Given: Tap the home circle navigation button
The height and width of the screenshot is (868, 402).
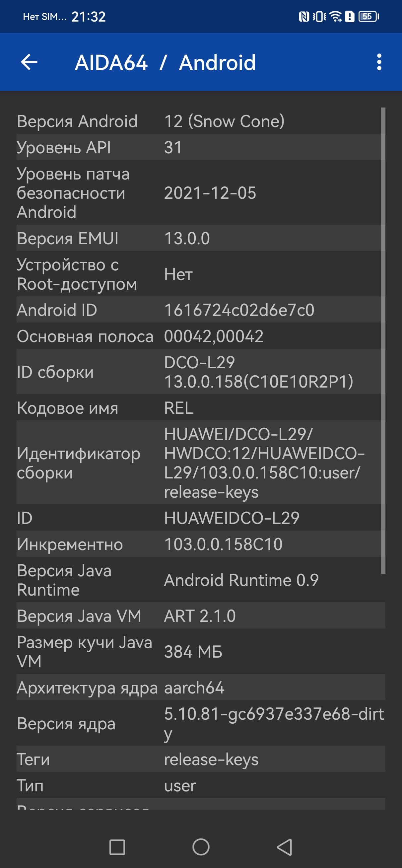Looking at the screenshot, I should [x=201, y=847].
